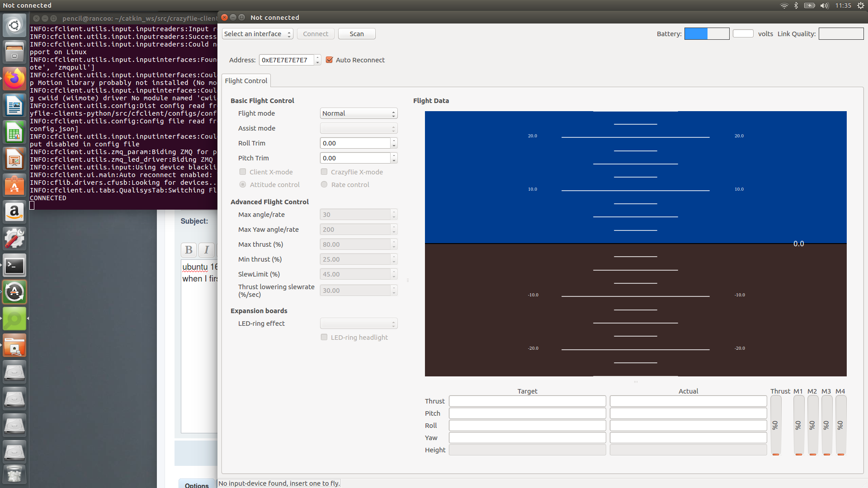This screenshot has width=868, height=488.
Task: Open the LED-ring effect dropdown
Action: click(x=359, y=324)
